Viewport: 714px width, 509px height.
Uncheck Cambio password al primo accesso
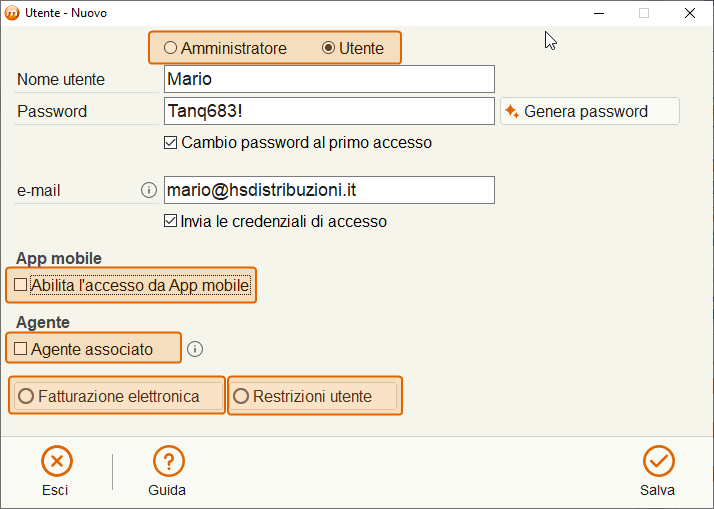click(170, 143)
